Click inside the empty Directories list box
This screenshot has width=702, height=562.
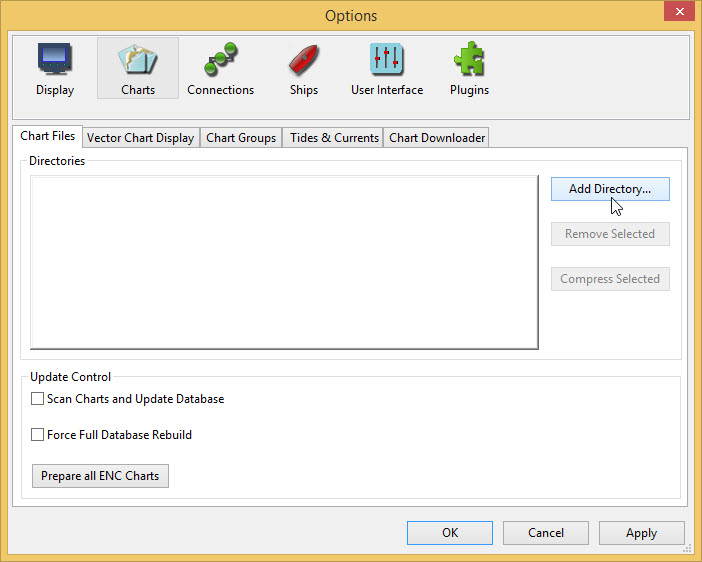284,262
